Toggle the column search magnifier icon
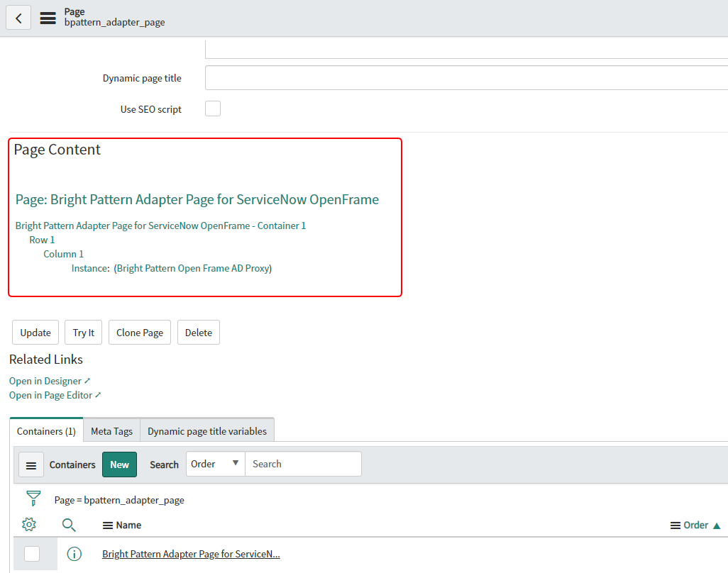The image size is (728, 573). click(x=69, y=525)
